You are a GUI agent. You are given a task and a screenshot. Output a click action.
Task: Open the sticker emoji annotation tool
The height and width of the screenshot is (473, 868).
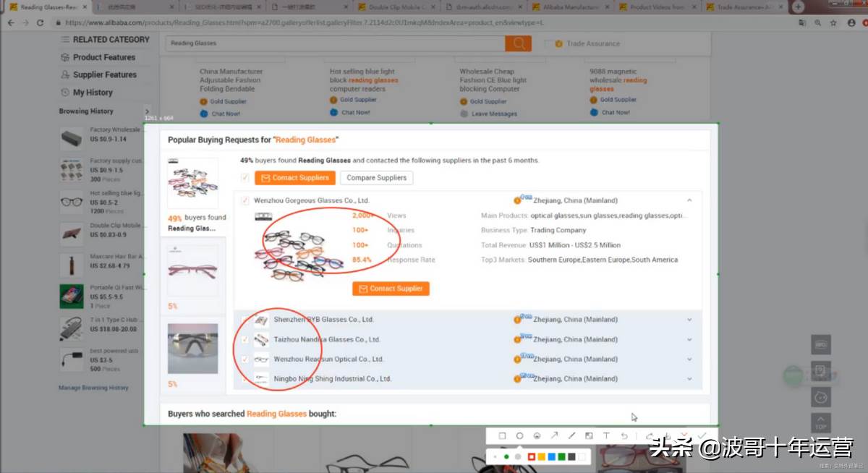pyautogui.click(x=537, y=436)
